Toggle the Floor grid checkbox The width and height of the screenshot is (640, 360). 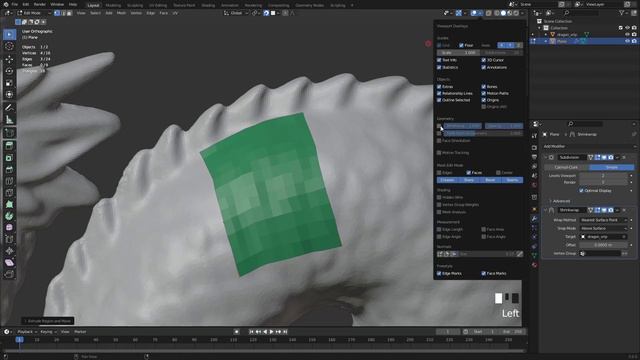[x=461, y=45]
